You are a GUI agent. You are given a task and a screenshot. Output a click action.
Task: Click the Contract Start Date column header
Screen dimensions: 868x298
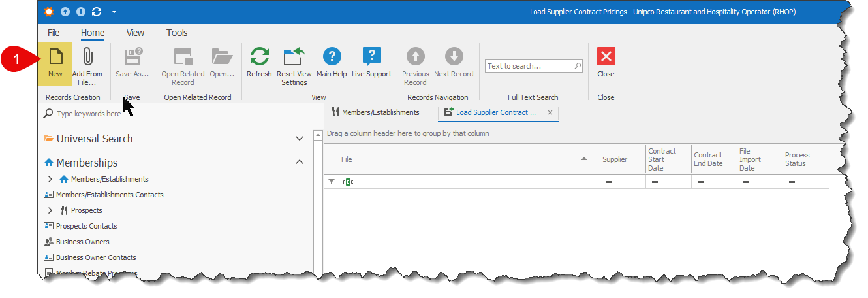pyautogui.click(x=668, y=159)
